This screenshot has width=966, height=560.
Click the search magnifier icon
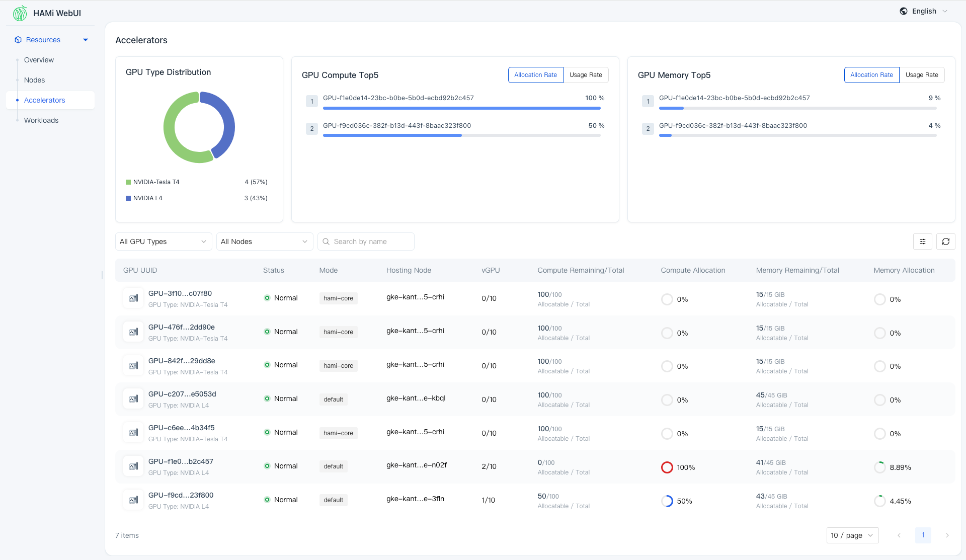click(326, 242)
